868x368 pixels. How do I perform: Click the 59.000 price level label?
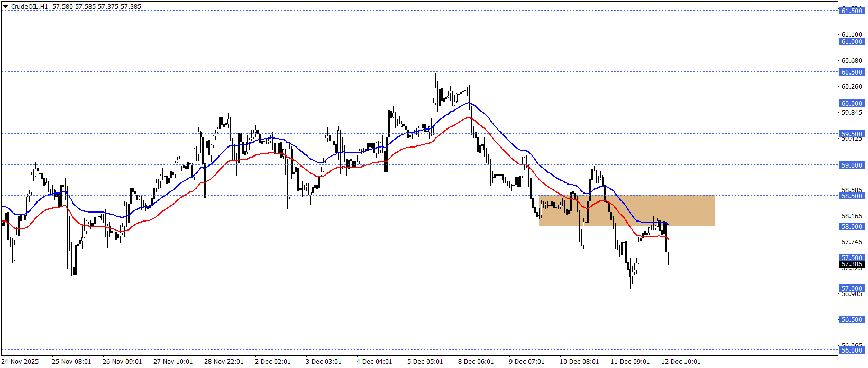click(851, 165)
